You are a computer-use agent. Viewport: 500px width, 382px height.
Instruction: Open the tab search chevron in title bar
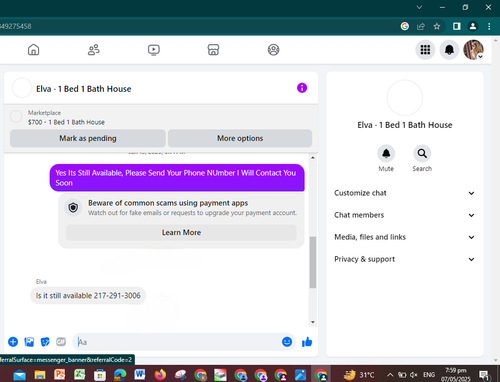tap(419, 7)
